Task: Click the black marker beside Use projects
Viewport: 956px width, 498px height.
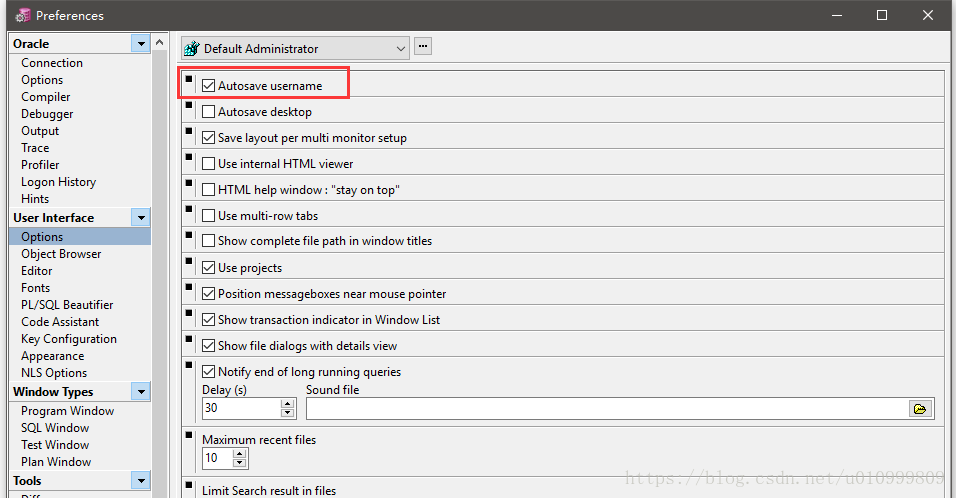Action: tap(189, 261)
